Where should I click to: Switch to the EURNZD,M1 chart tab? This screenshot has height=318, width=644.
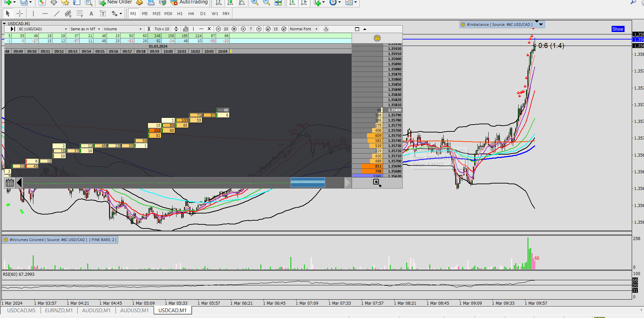tap(59, 310)
